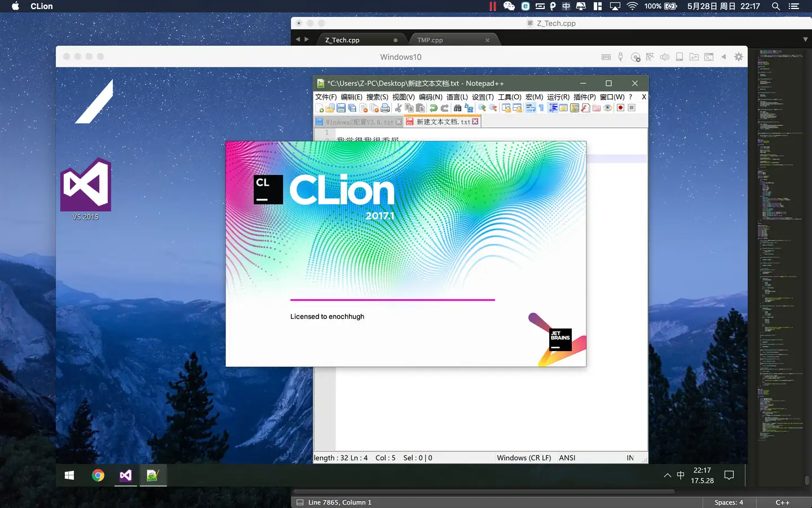Switch to the Windows2配置V3.6.txt tab
812x508 pixels.
tap(359, 122)
